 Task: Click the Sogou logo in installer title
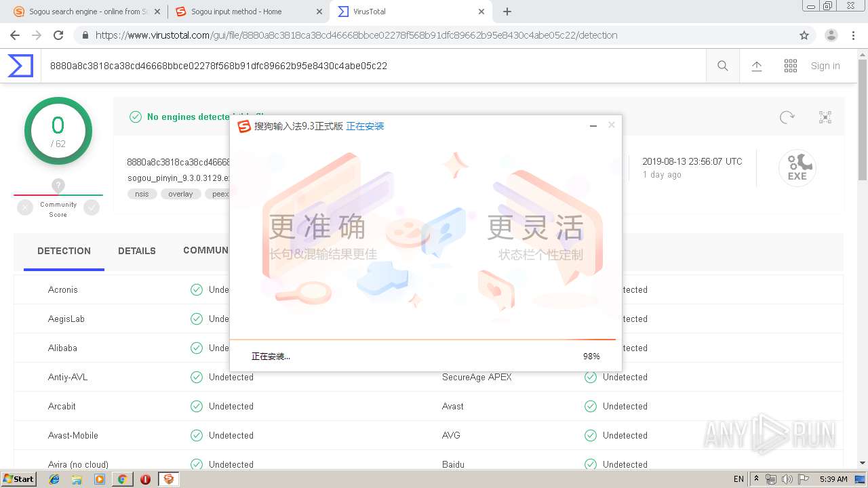pos(244,126)
